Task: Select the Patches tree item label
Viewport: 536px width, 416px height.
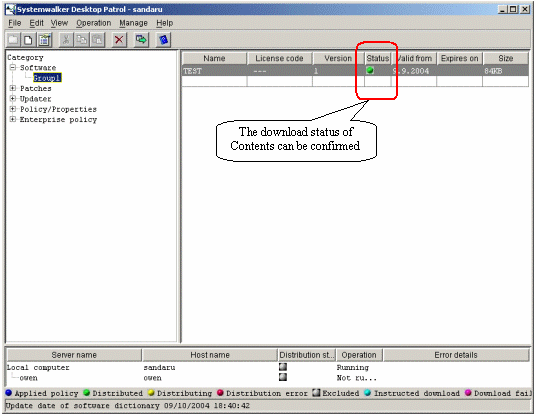Action: pyautogui.click(x=36, y=89)
